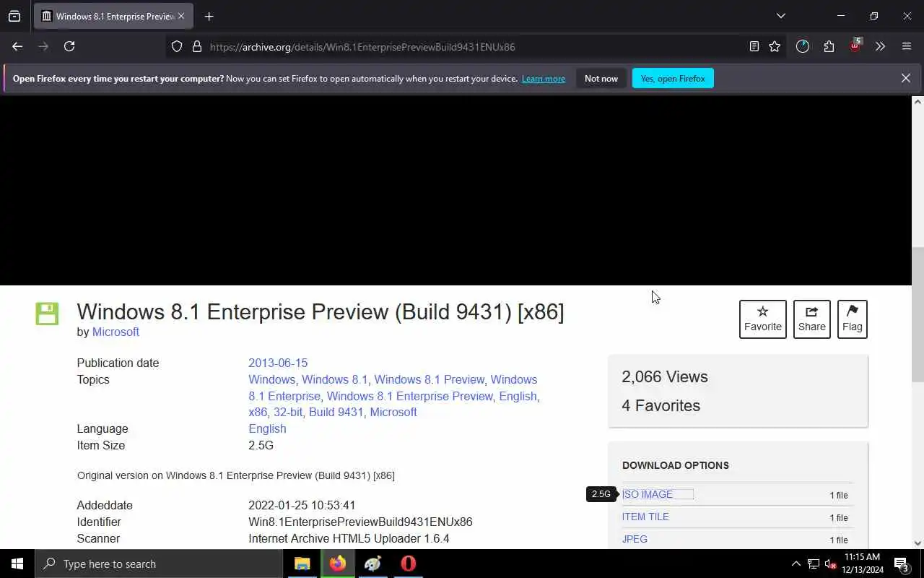Viewport: 924px width, 578px height.
Task: Click the site security padlock icon
Action: pos(196,47)
